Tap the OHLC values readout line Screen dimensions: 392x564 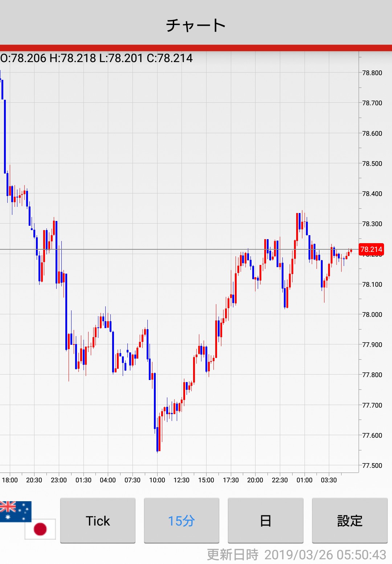coord(97,58)
